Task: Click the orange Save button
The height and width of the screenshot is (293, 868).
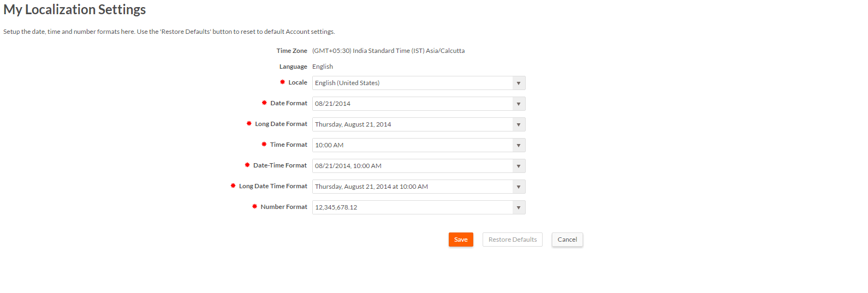Action: pyautogui.click(x=461, y=240)
